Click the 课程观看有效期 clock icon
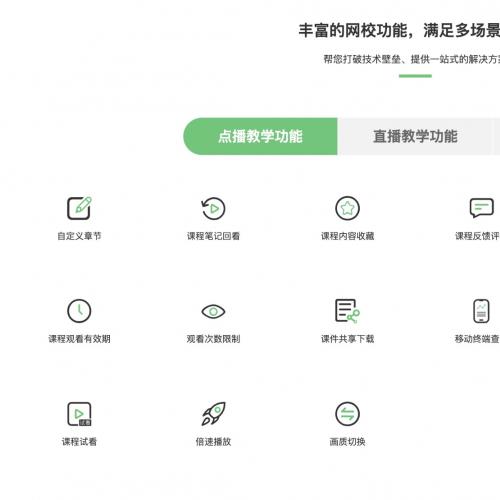This screenshot has height=500, width=500. click(x=79, y=311)
